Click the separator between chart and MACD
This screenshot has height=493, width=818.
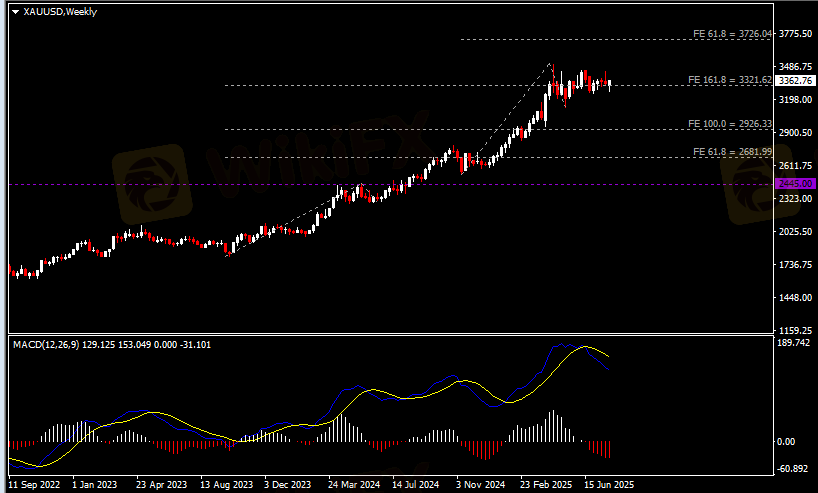coord(390,334)
